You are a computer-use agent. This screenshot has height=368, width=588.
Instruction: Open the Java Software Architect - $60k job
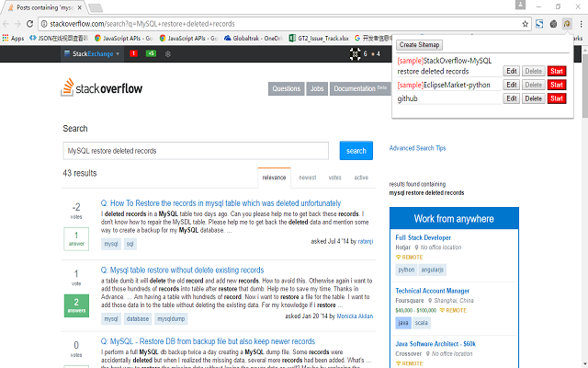[x=435, y=344]
